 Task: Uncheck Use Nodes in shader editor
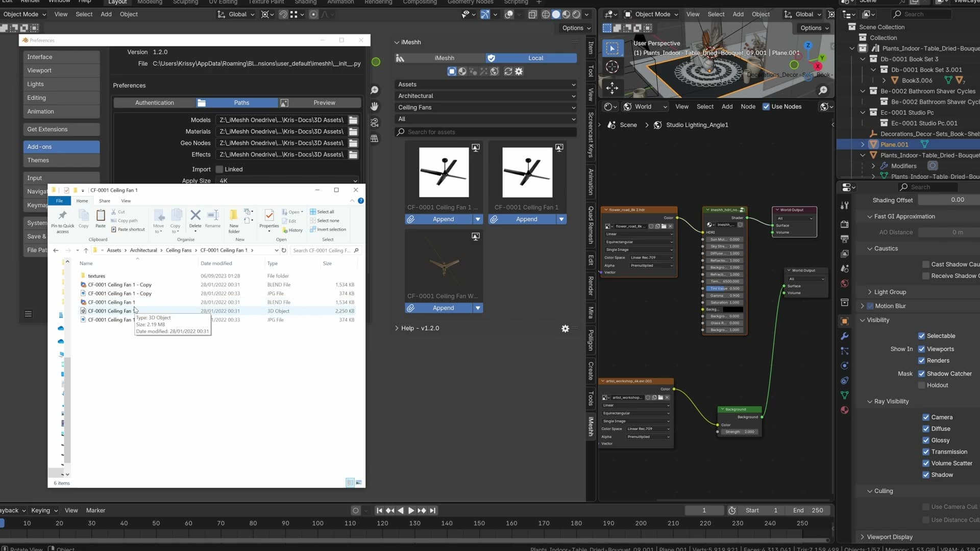pyautogui.click(x=766, y=107)
